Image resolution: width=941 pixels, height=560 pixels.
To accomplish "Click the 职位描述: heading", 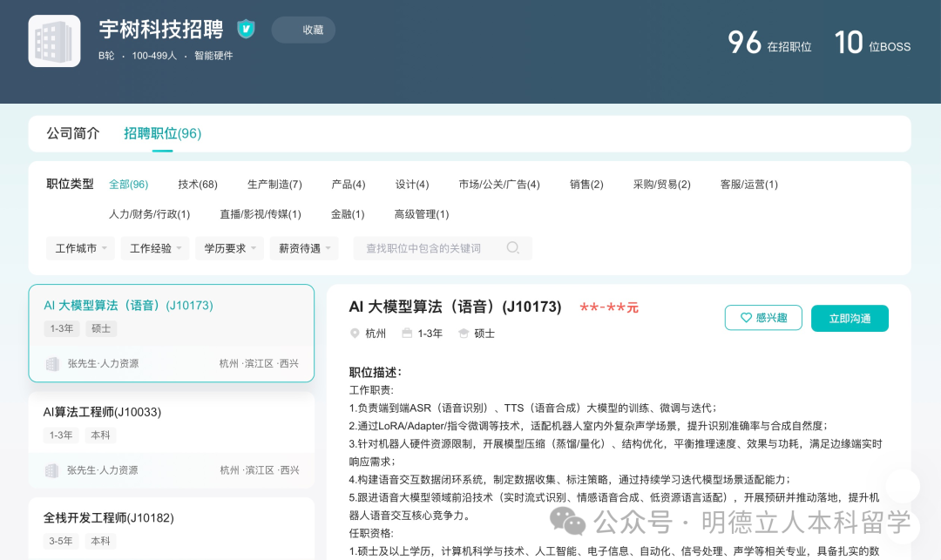I will click(375, 373).
